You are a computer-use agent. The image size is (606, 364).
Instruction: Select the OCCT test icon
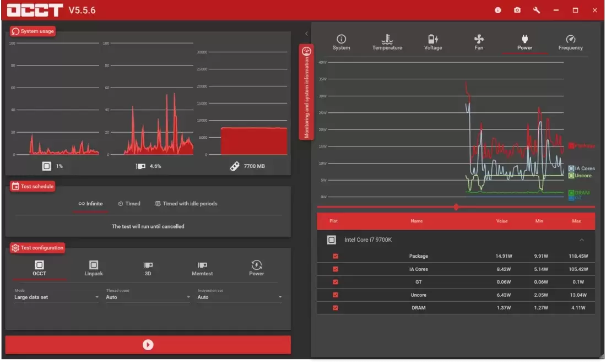click(39, 265)
